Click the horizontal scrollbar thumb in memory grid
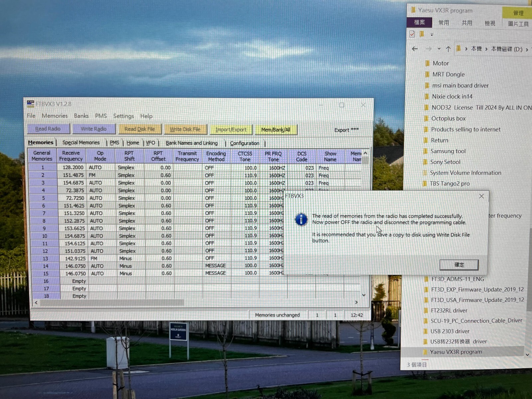 [112, 303]
